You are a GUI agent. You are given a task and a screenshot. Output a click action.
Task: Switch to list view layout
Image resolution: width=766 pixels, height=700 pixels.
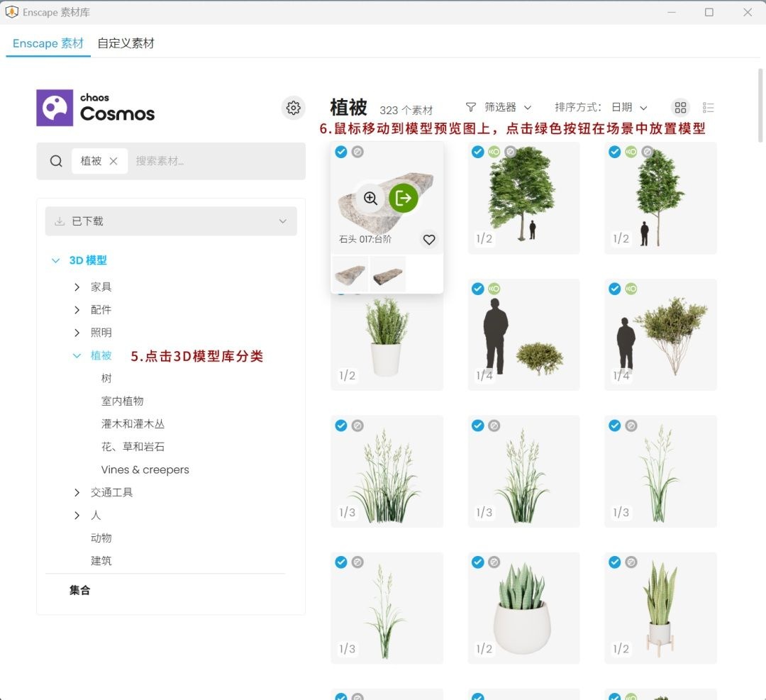708,108
